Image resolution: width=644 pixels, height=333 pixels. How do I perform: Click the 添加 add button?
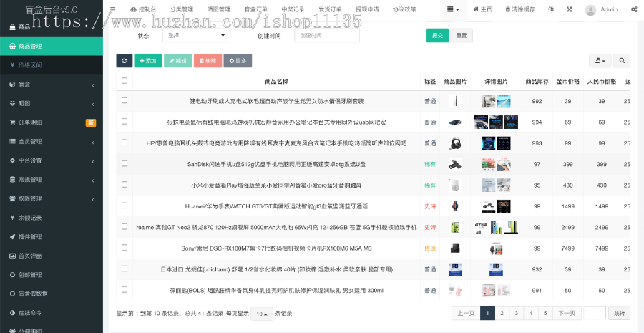[148, 60]
